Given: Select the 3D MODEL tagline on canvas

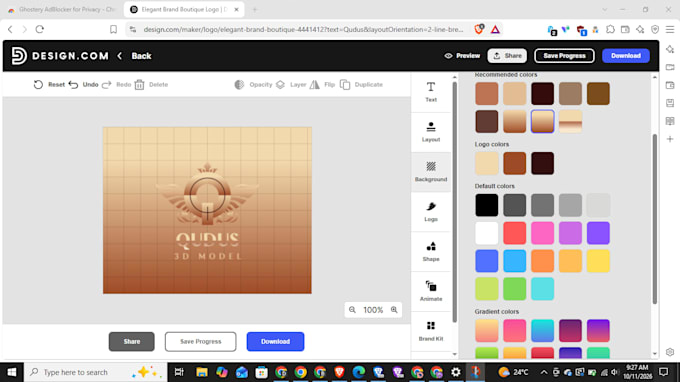Looking at the screenshot, I should pyautogui.click(x=207, y=256).
